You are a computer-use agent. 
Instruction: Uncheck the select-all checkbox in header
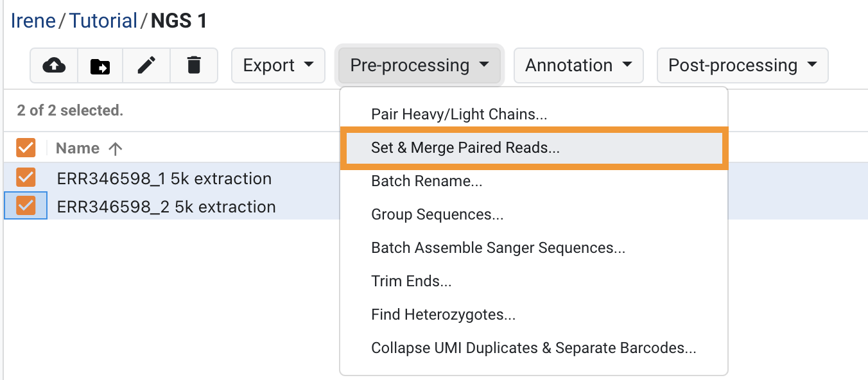[26, 148]
